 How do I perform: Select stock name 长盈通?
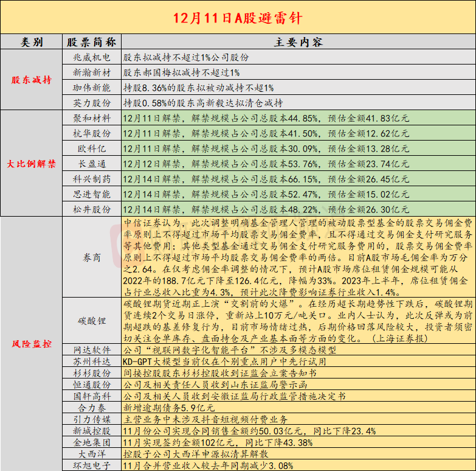(92, 164)
